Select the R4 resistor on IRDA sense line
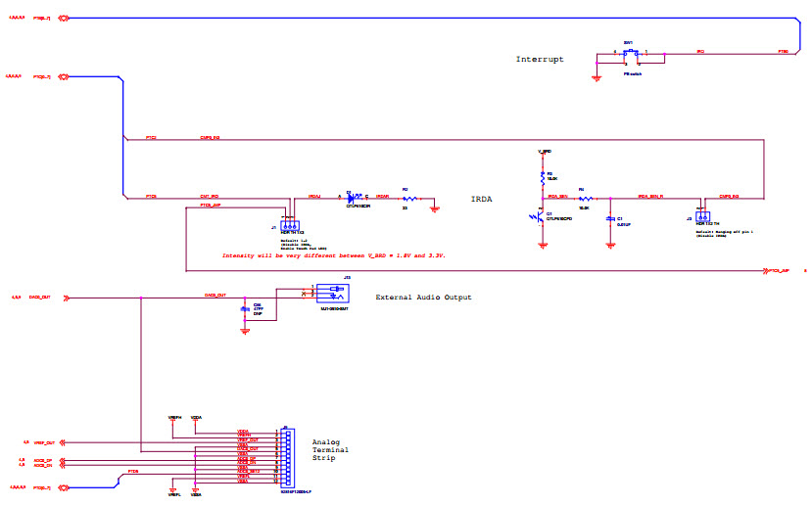The width and height of the screenshot is (812, 506). pyautogui.click(x=585, y=199)
